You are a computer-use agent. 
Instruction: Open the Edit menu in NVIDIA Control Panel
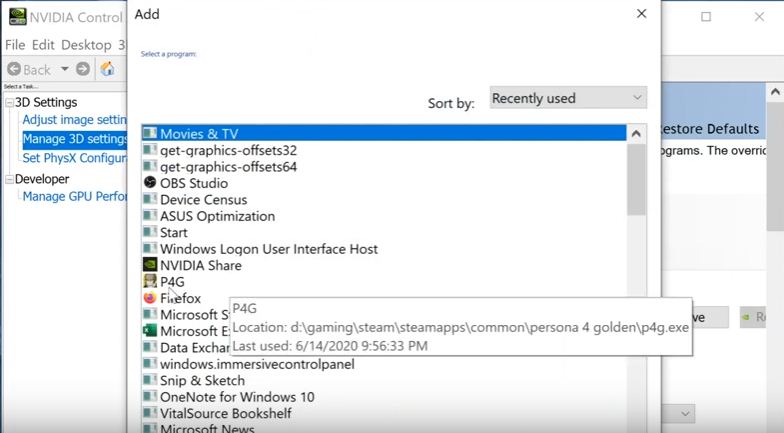[x=43, y=45]
